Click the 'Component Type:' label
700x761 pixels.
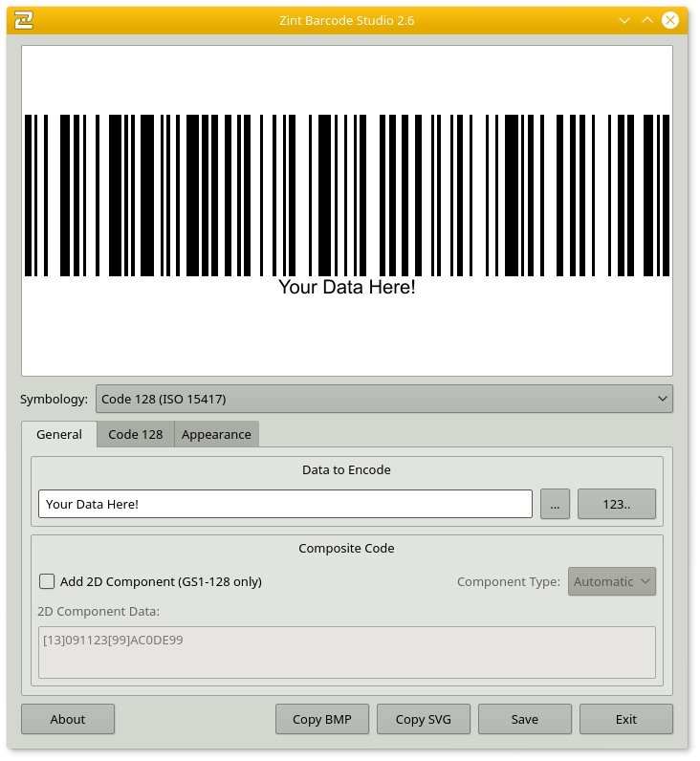[509, 581]
